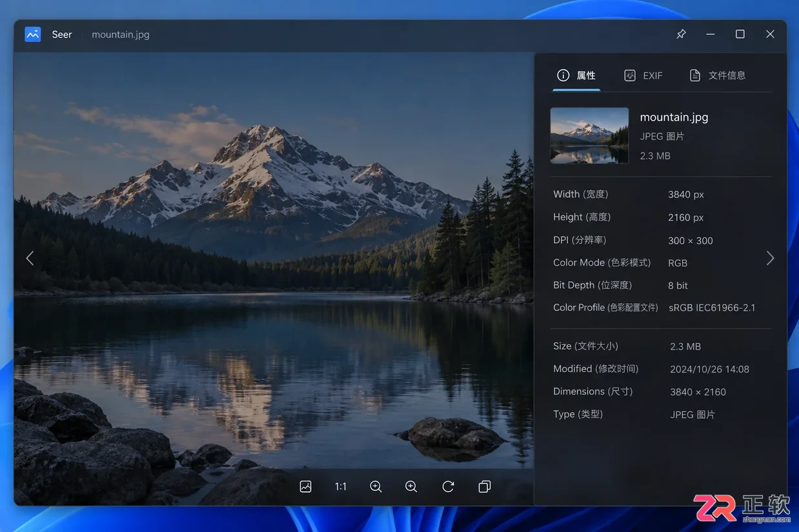The image size is (799, 532).
Task: Open the EXIF tab
Action: pos(643,75)
